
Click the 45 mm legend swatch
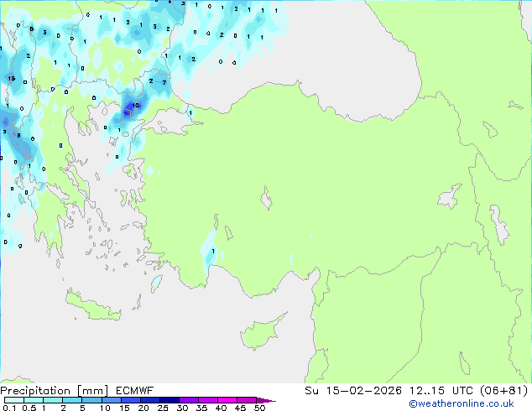click(x=247, y=400)
